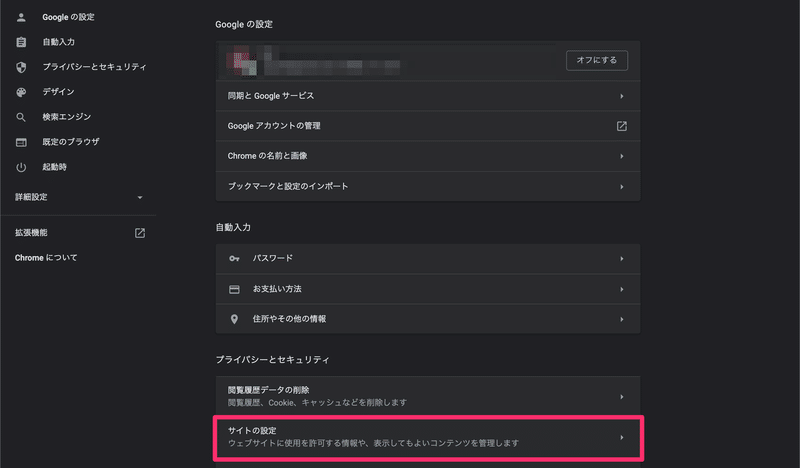Click the お支払い方法 label

coord(277,289)
